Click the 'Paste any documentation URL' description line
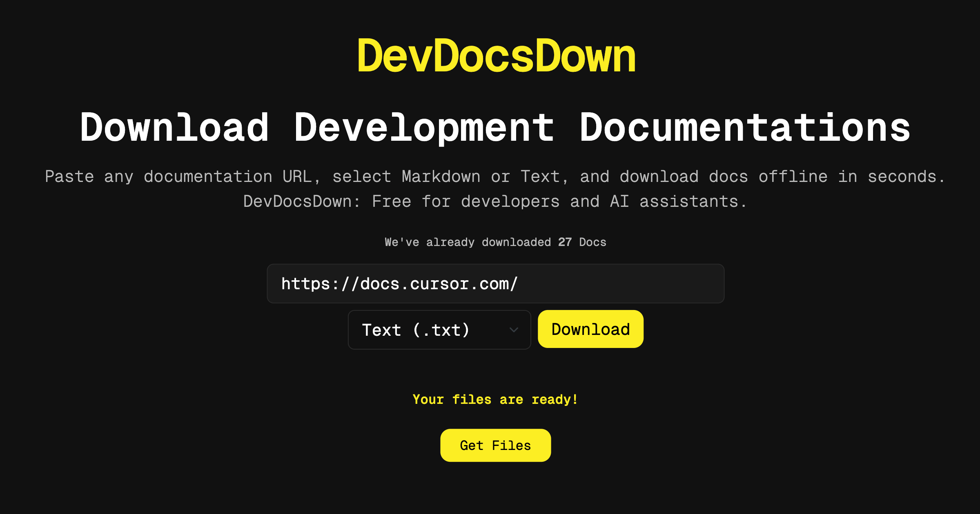 pyautogui.click(x=495, y=177)
